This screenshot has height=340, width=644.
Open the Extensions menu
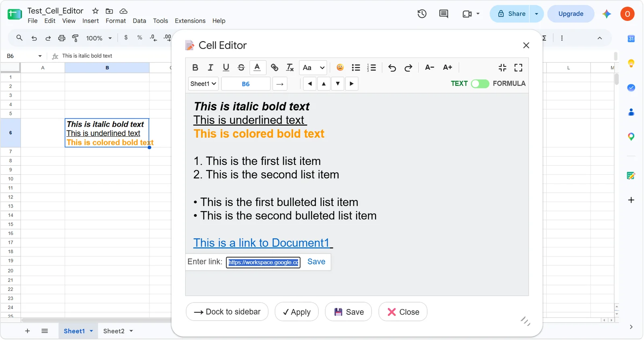coord(190,21)
